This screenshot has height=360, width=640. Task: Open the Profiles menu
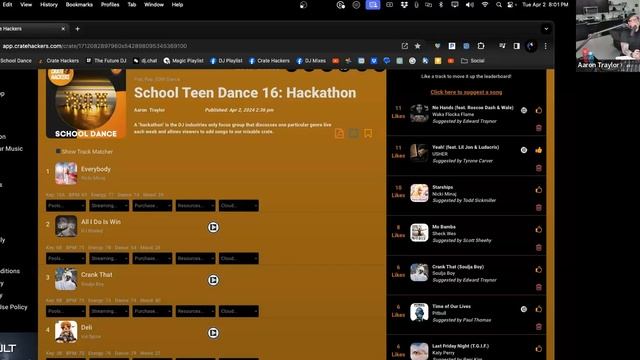click(110, 5)
